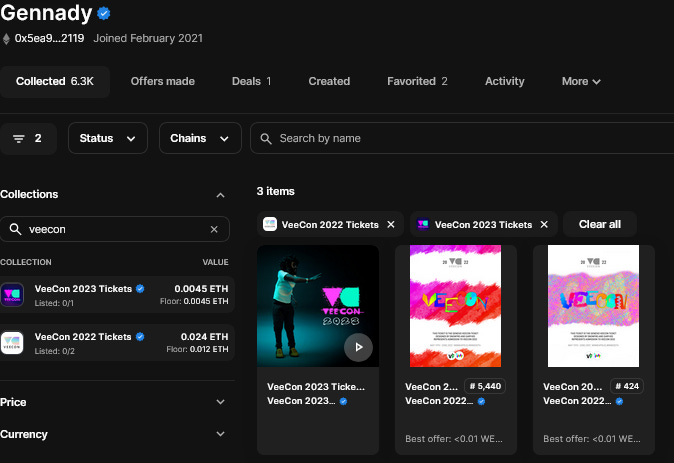
Task: Open the Collected tab
Action: click(x=55, y=81)
